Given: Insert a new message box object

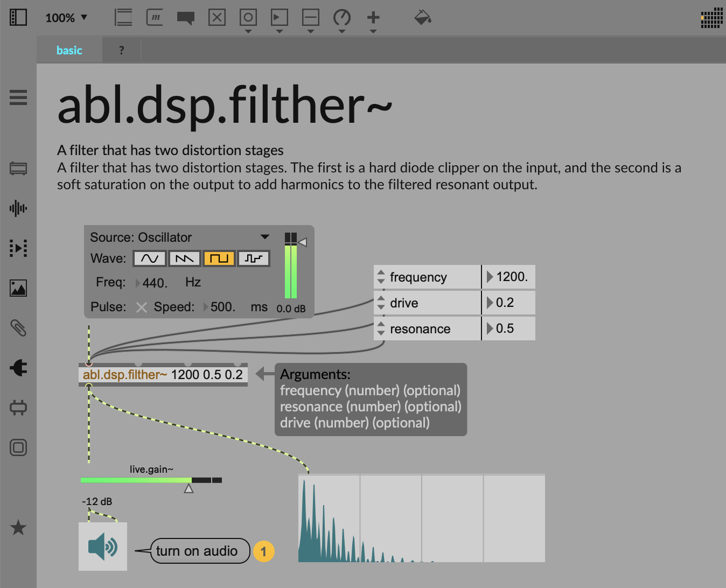Looking at the screenshot, I should pyautogui.click(x=155, y=18).
